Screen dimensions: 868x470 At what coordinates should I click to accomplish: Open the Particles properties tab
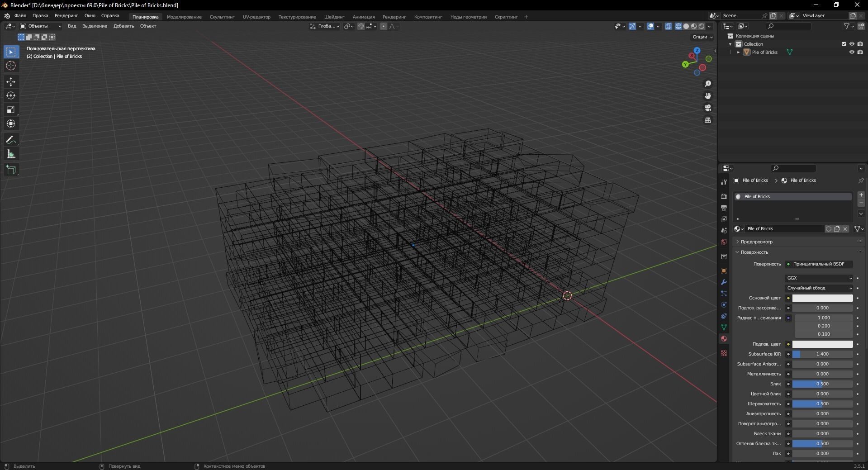click(x=724, y=294)
